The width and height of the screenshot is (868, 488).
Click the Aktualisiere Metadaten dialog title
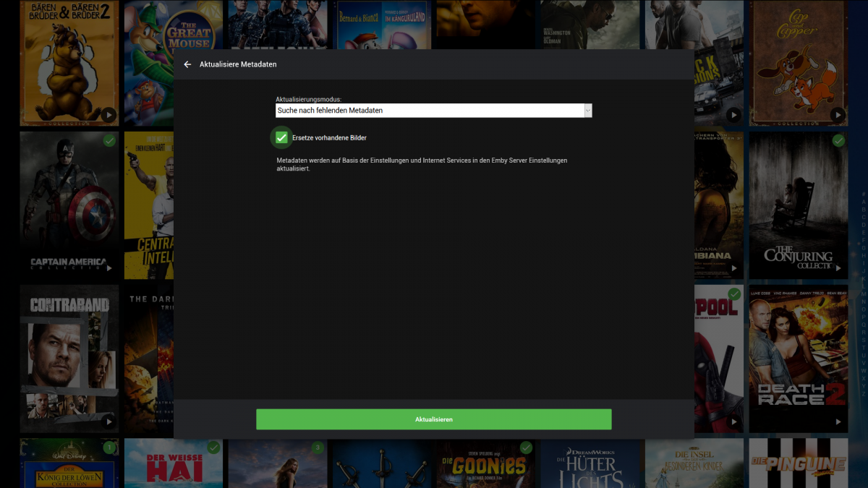tap(238, 64)
